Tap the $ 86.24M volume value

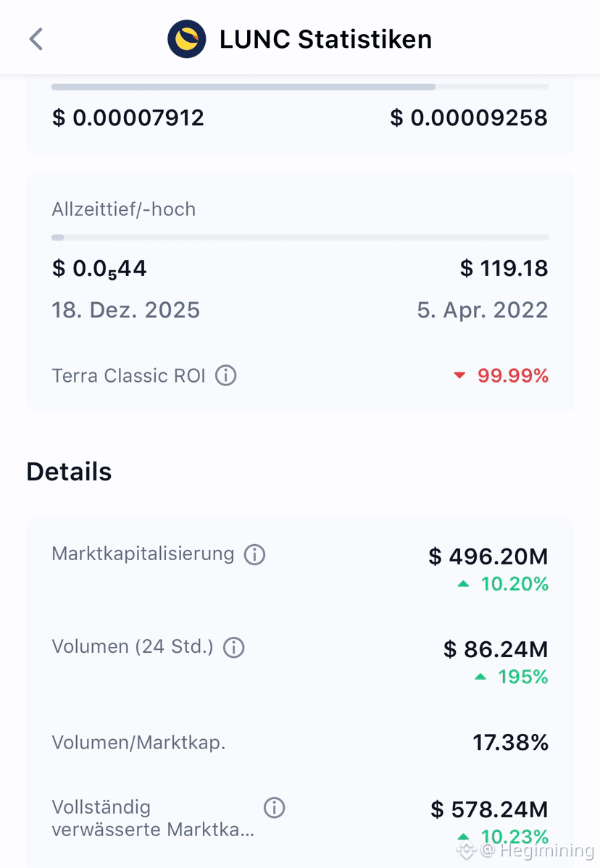(496, 649)
